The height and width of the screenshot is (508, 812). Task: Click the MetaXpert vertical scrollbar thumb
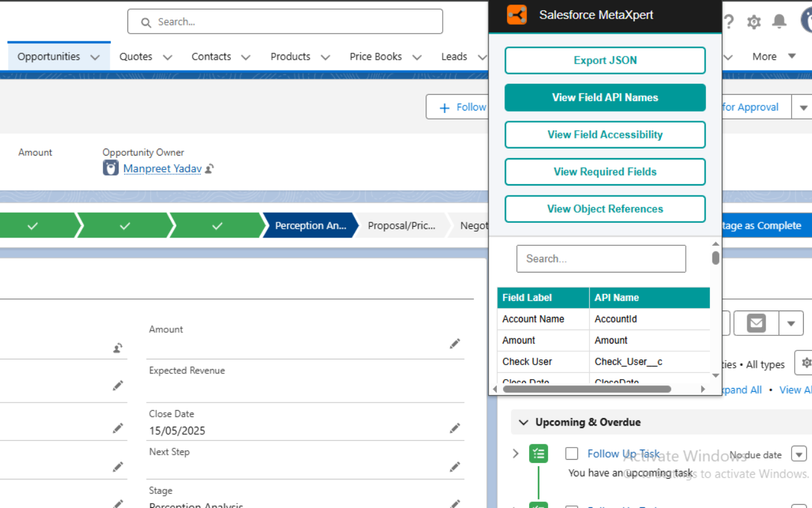tap(716, 257)
